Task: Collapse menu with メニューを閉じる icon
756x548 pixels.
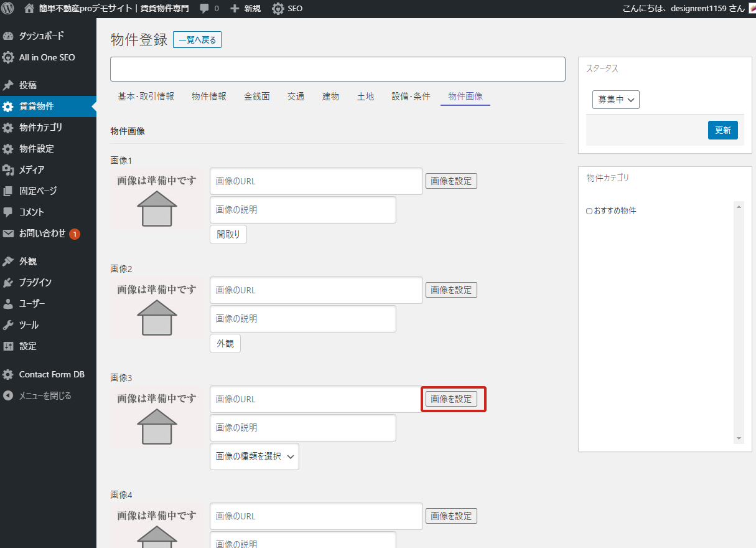Action: (8, 395)
